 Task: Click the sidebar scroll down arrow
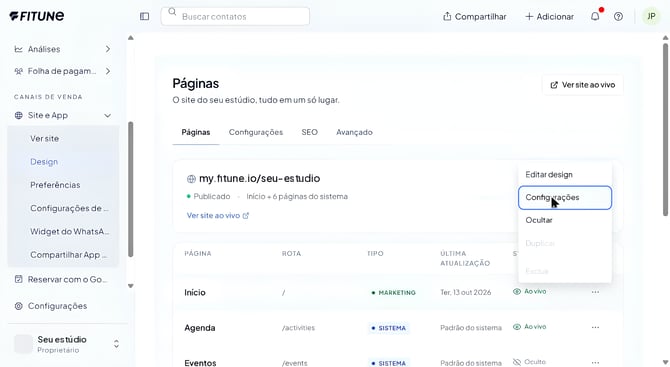point(131,286)
